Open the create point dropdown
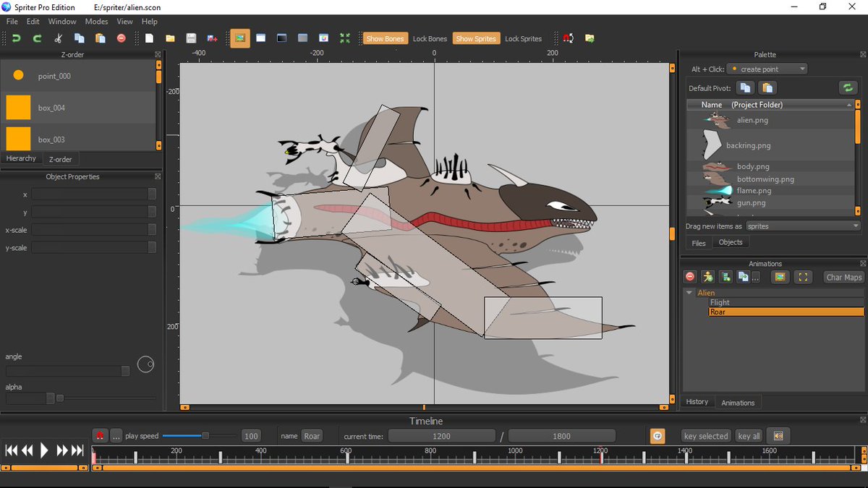The width and height of the screenshot is (868, 488). point(767,68)
